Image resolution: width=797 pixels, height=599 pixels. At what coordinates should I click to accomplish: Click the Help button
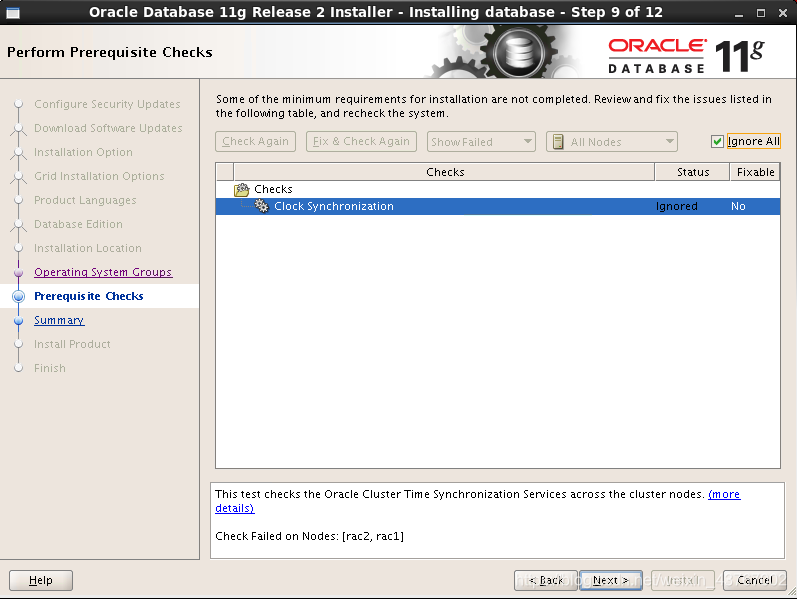click(41, 580)
